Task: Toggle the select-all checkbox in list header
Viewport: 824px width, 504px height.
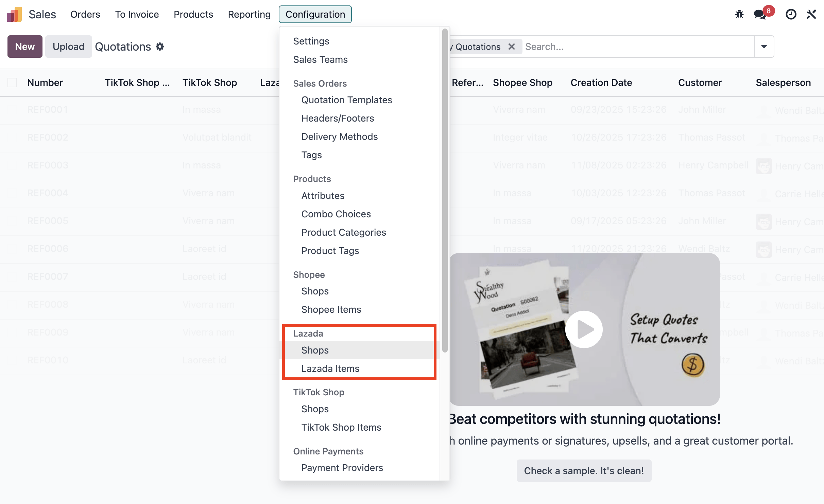Action: point(12,82)
